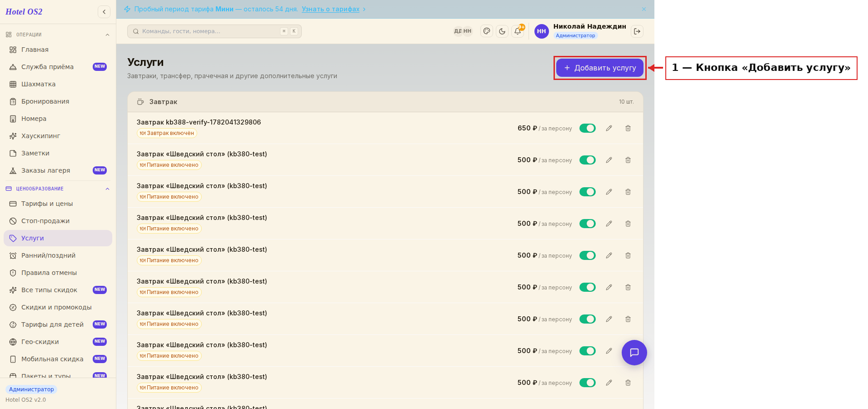Open Скидки и промокоды percent icon
The width and height of the screenshot is (868, 409).
click(13, 307)
